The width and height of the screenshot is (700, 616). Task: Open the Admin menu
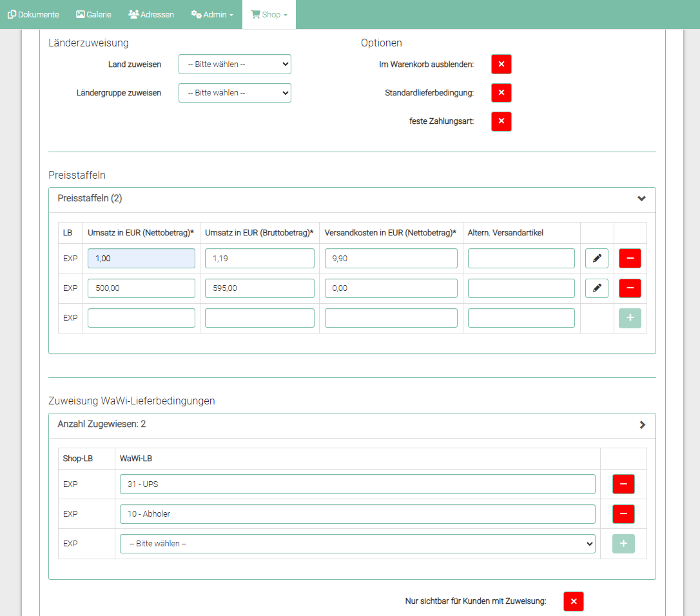(212, 14)
